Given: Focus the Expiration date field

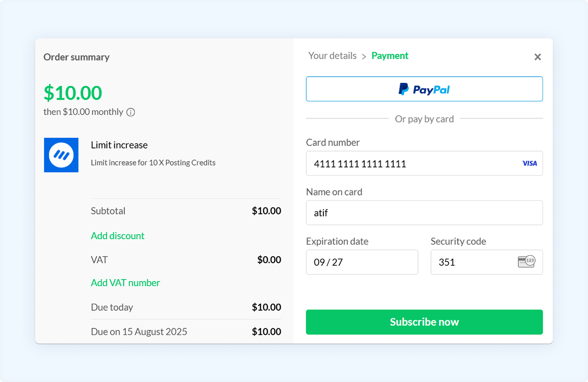Looking at the screenshot, I should pyautogui.click(x=362, y=262).
